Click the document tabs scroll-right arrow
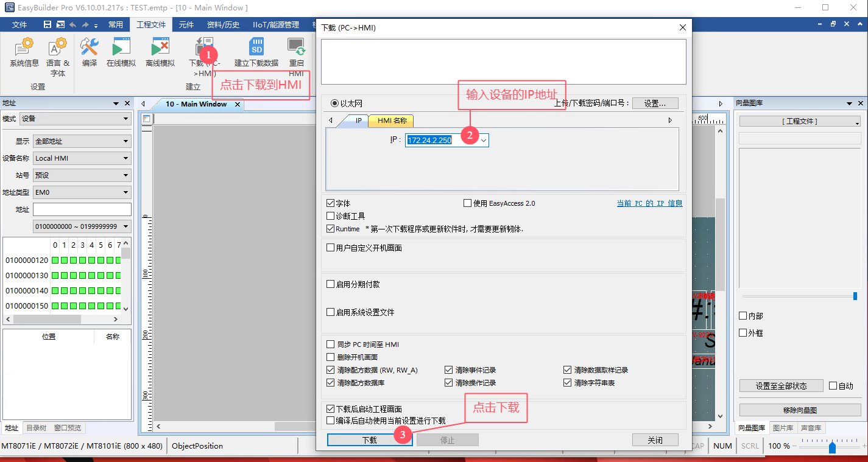868x462 pixels. pyautogui.click(x=721, y=104)
